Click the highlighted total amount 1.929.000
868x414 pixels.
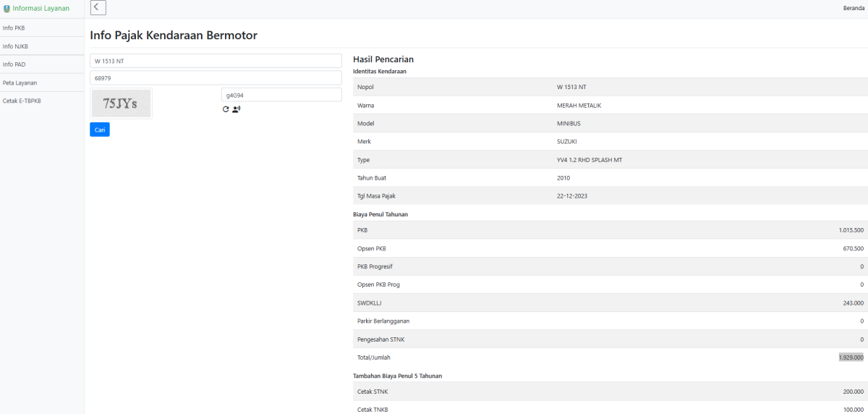pos(851,358)
